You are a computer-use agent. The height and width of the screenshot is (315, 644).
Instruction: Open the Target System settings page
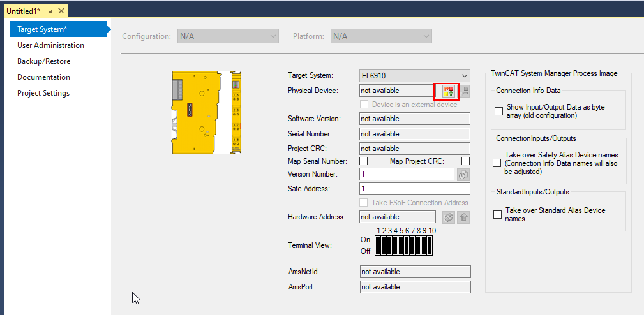point(59,29)
